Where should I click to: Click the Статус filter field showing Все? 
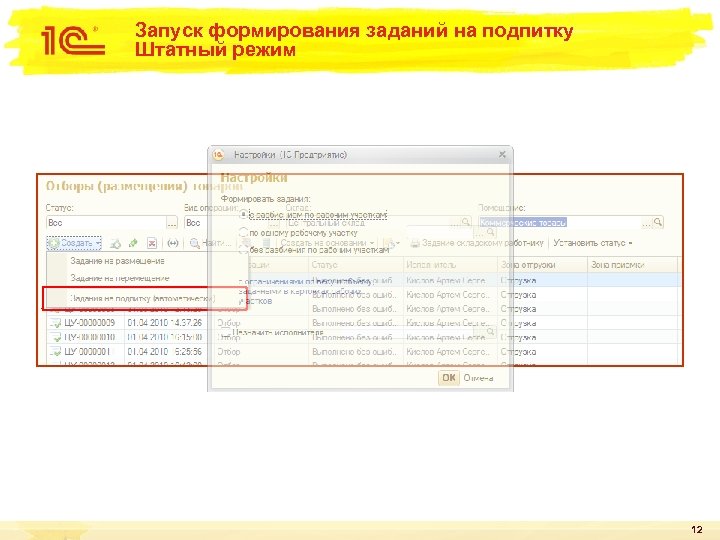click(106, 223)
